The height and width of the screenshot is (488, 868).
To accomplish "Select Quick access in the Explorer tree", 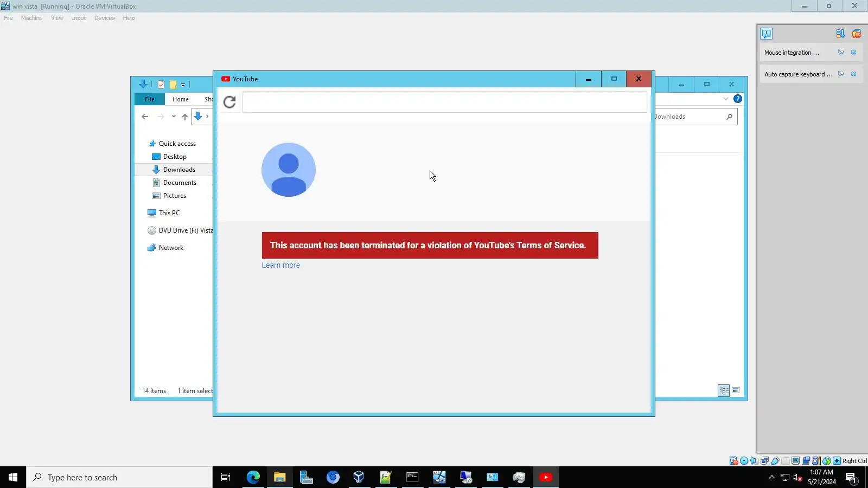I will (173, 144).
